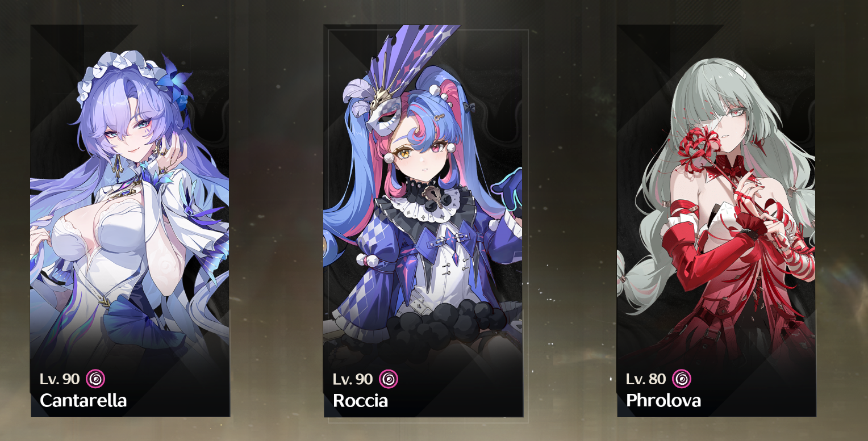Screen dimensions: 868x441
Task: Click the Havoc element icon next to Lv. 80
Action: [682, 379]
